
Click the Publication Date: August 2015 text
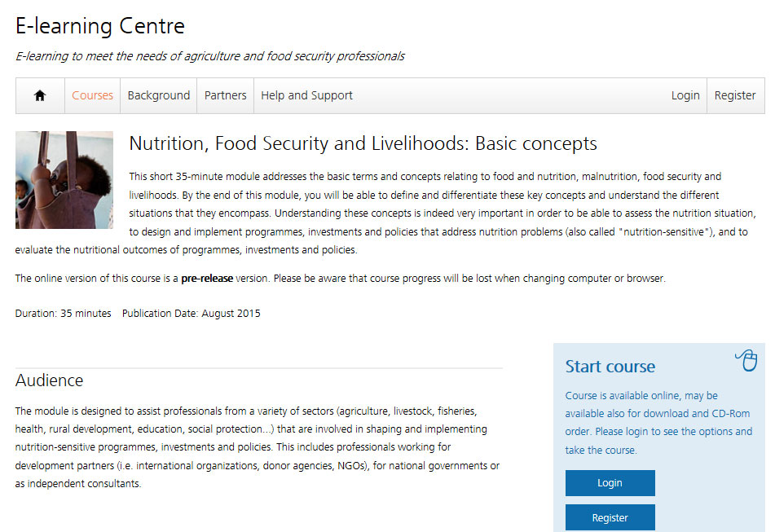tap(192, 313)
